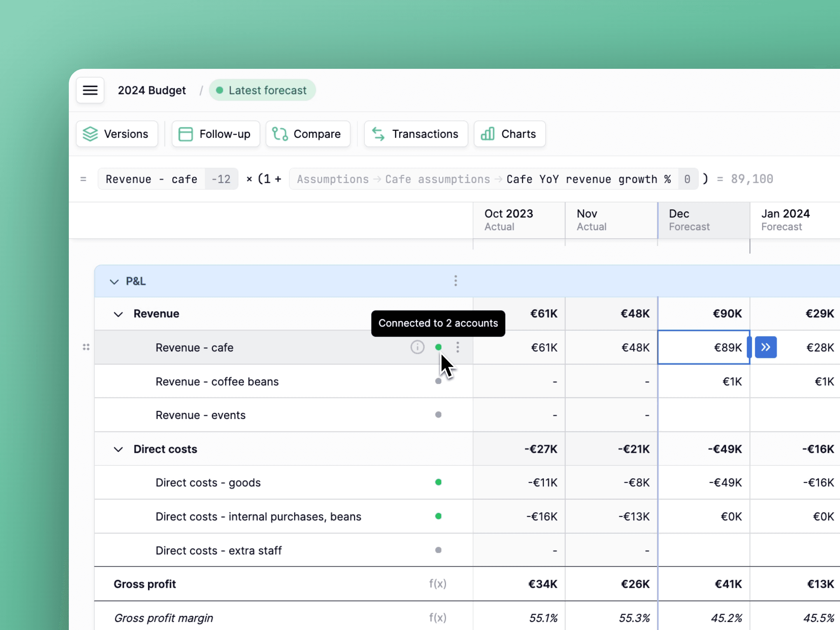Image resolution: width=840 pixels, height=630 pixels.
Task: Select the Gross profit margin row label
Action: (163, 618)
